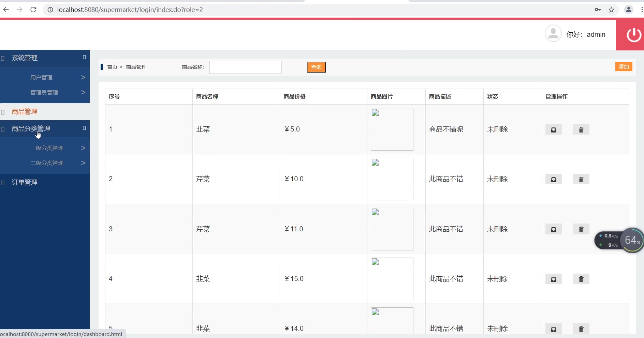Open 订单管理 from sidebar
Viewport: 644px width, 338px height.
(x=25, y=182)
